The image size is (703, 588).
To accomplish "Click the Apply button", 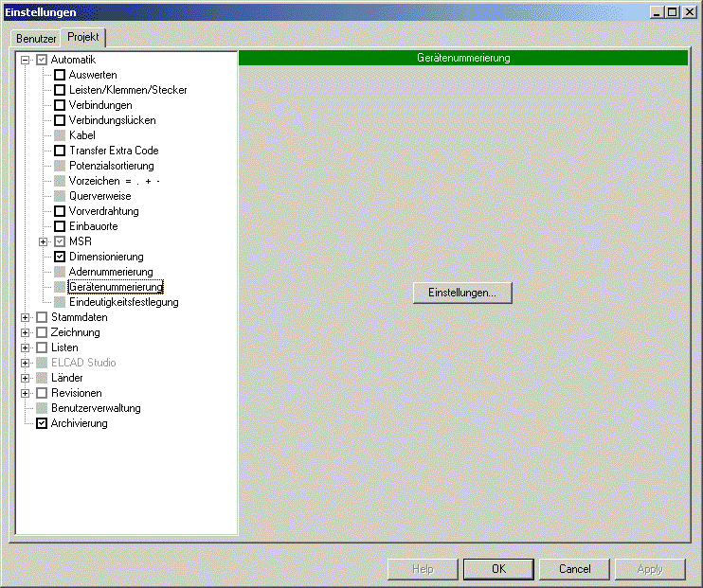I will pos(650,569).
